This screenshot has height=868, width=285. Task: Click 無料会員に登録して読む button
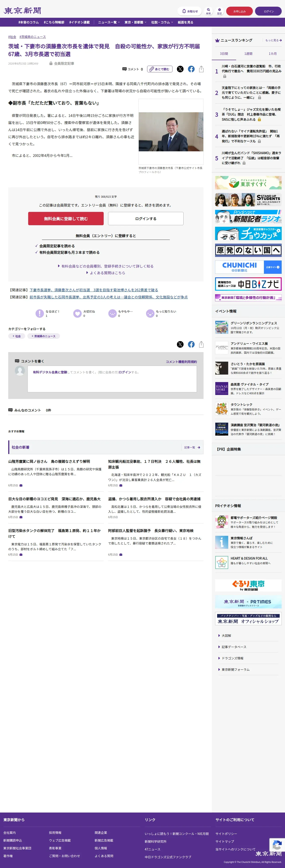[x=66, y=219]
